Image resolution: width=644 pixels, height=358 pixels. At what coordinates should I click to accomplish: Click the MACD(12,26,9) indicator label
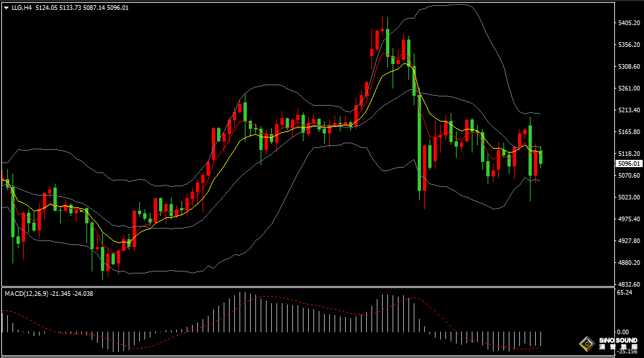(26, 293)
